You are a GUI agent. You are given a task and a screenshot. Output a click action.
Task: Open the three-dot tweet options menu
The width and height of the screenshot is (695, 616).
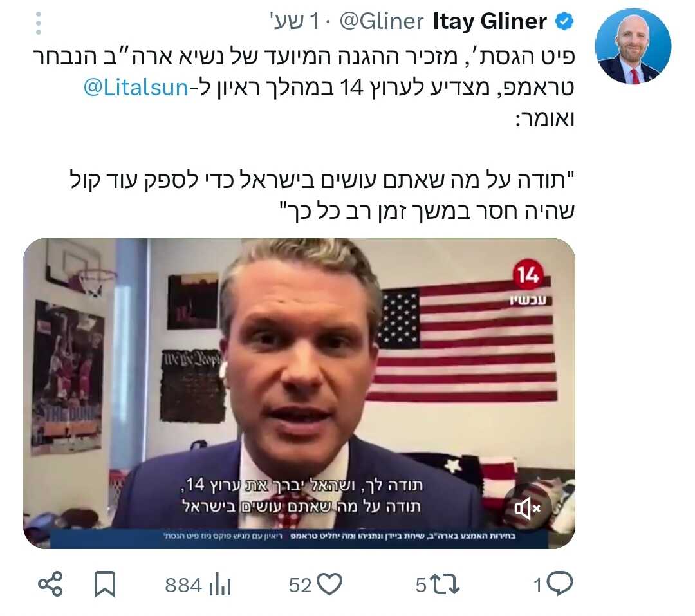tap(39, 23)
